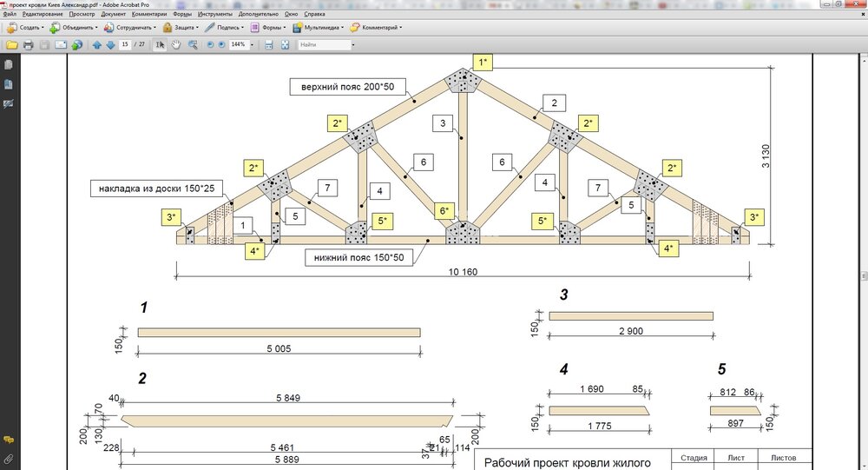
Task: Open the Pages thumbnails panel in sidebar
Action: (9, 65)
